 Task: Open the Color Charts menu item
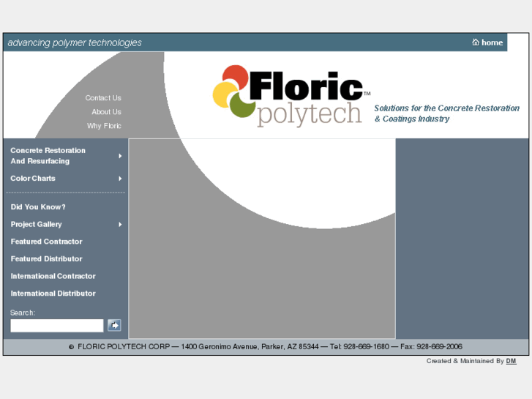[33, 179]
